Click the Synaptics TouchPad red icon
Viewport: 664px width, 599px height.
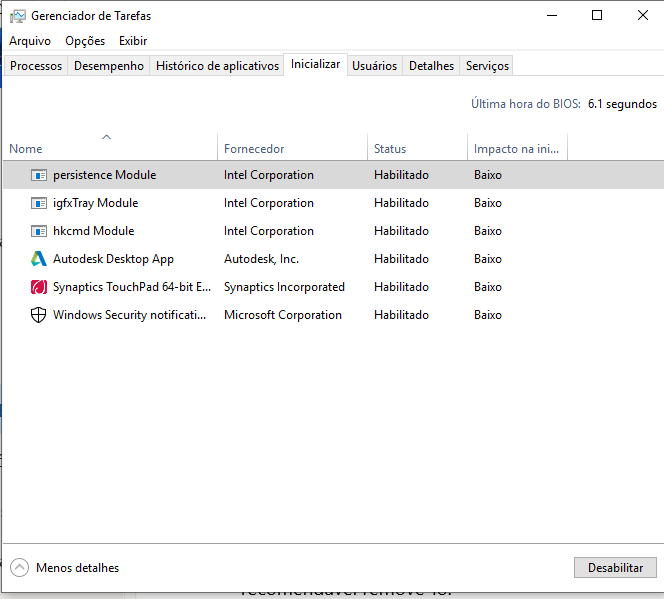39,287
